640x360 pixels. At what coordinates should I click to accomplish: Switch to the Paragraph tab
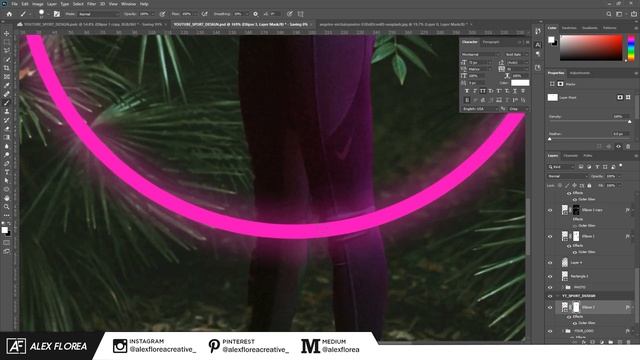point(491,42)
